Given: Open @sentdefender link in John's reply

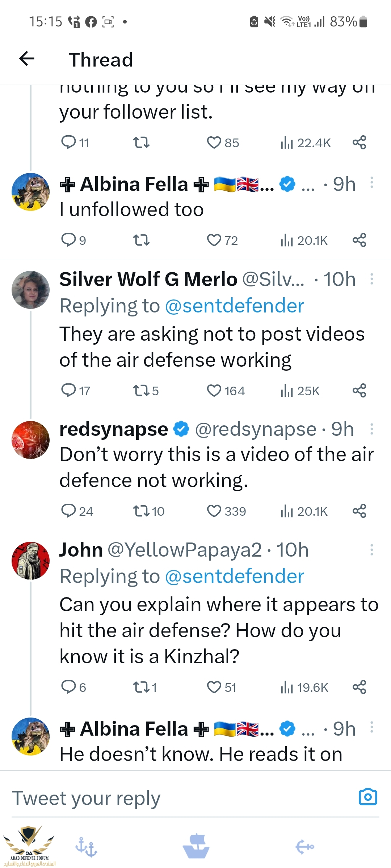Looking at the screenshot, I should point(234,576).
